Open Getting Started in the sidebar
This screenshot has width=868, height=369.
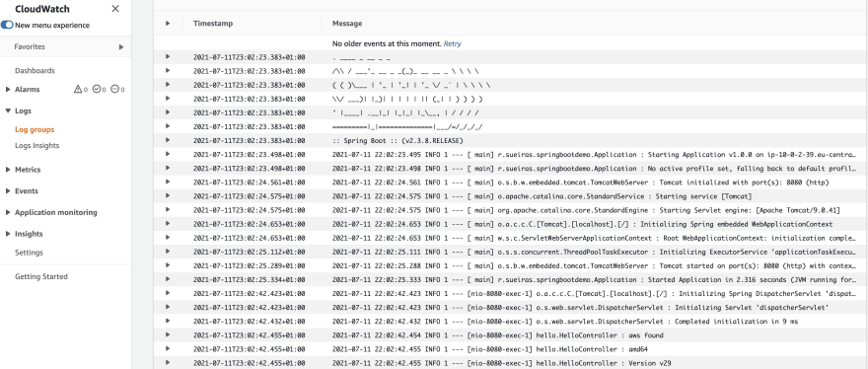[x=41, y=276]
